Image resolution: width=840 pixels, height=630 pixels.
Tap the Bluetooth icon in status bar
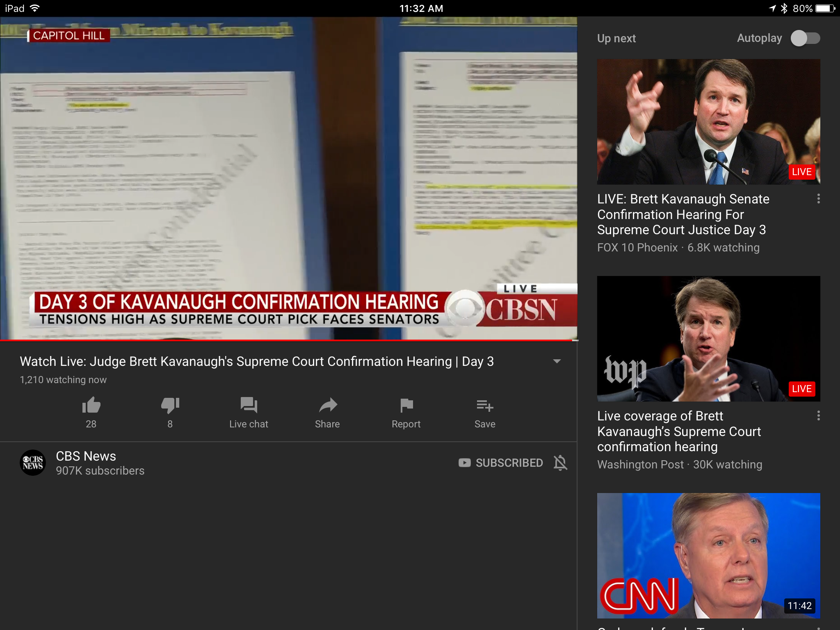[784, 8]
